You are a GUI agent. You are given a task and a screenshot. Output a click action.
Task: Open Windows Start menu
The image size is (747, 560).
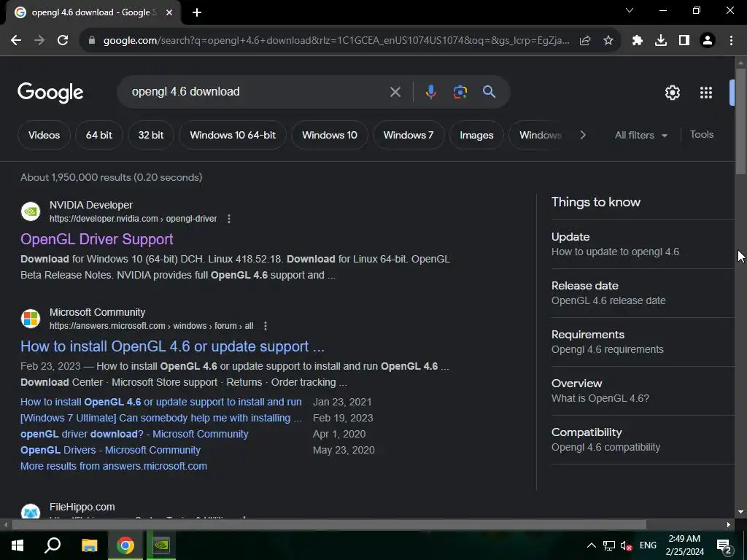pyautogui.click(x=18, y=545)
